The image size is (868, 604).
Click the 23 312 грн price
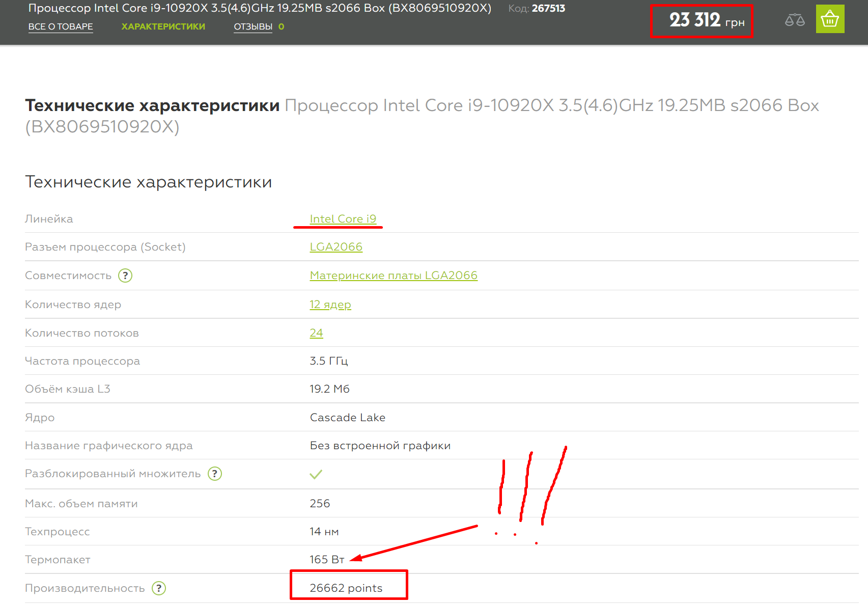707,20
